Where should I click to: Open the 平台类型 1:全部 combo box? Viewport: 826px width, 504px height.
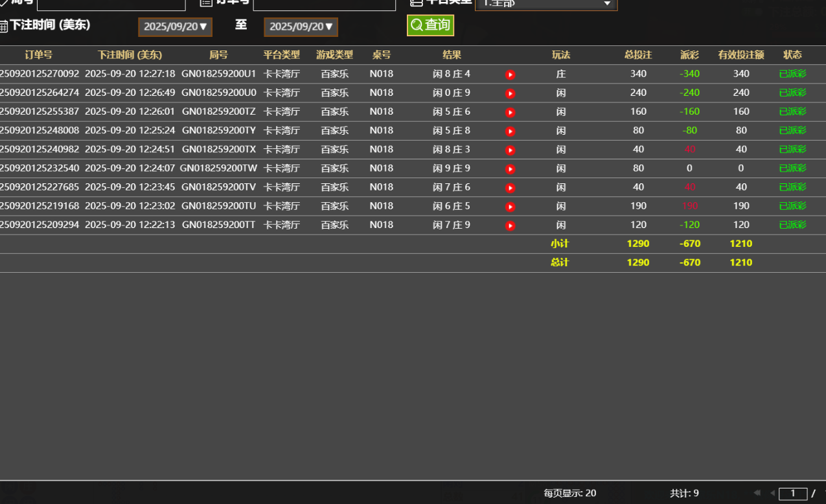coord(546,5)
